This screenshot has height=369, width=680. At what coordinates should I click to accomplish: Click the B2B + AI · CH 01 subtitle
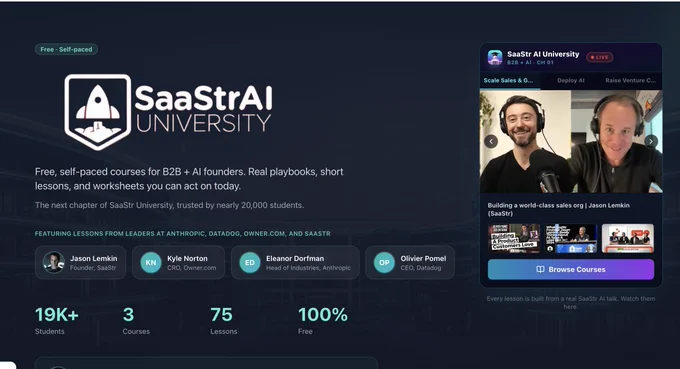point(530,62)
